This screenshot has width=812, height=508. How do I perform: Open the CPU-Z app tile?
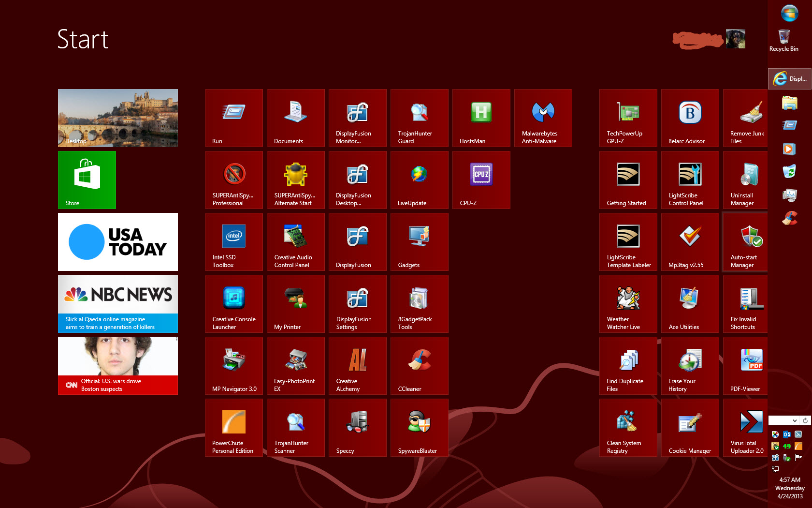pyautogui.click(x=481, y=180)
